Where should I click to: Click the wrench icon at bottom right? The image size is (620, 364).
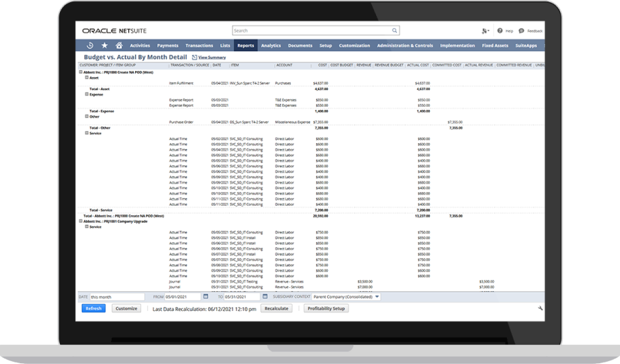click(540, 308)
